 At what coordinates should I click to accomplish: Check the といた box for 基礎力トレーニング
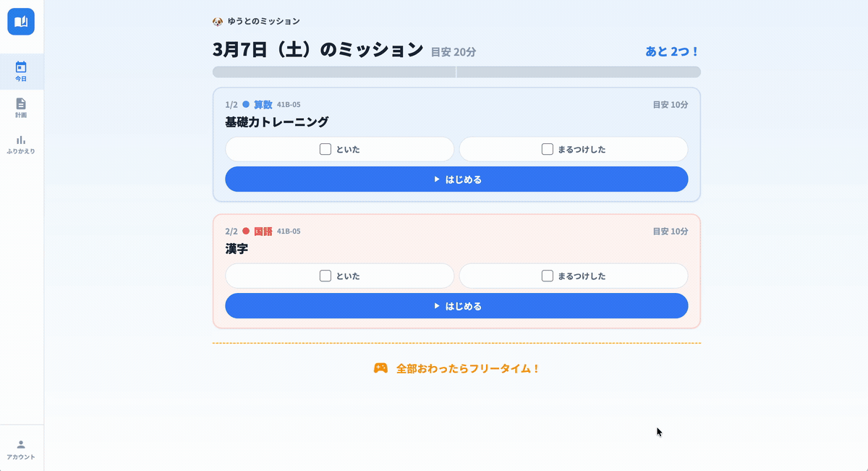coord(325,148)
